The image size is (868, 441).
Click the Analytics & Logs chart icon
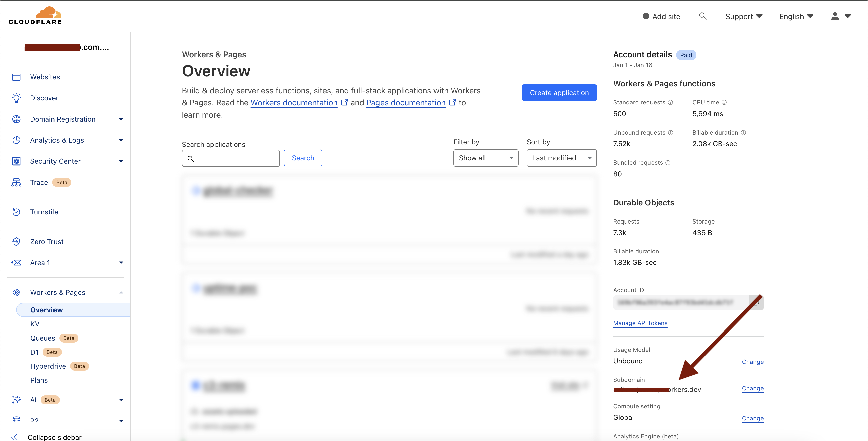[16, 140]
